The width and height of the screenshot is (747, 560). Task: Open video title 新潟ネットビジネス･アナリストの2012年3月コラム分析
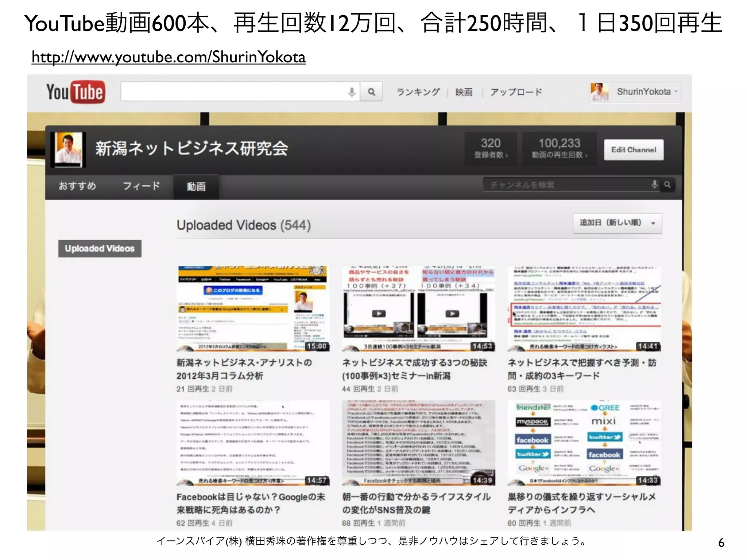244,369
